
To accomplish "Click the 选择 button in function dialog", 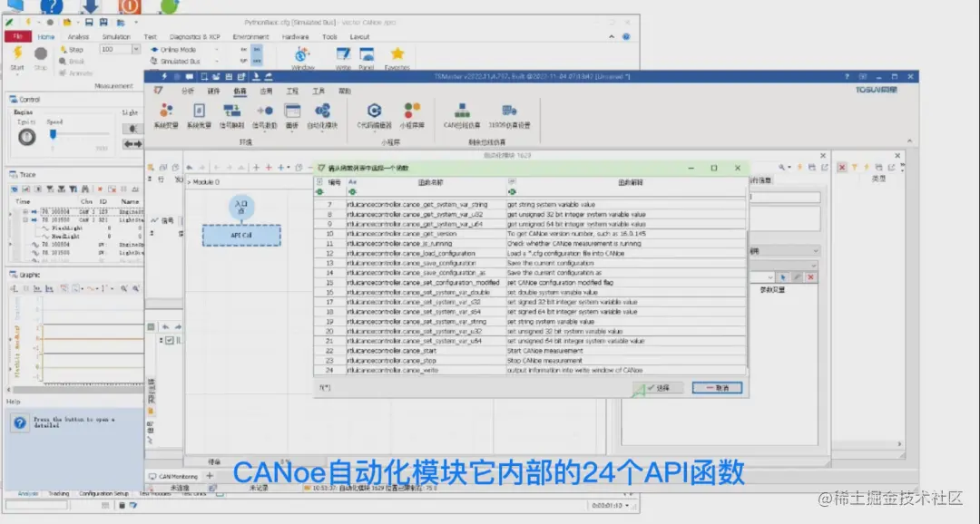I will (658, 388).
